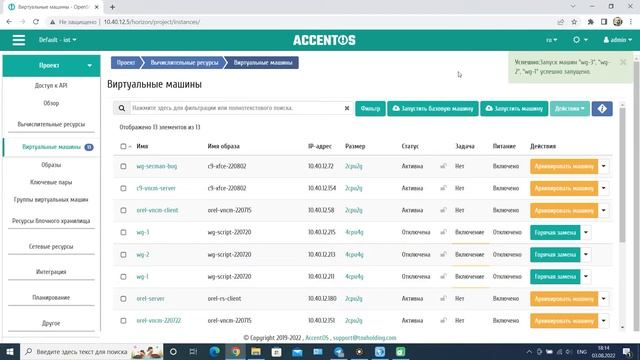
Task: Check the orel-vncm-220722 row checkbox
Action: click(123, 321)
